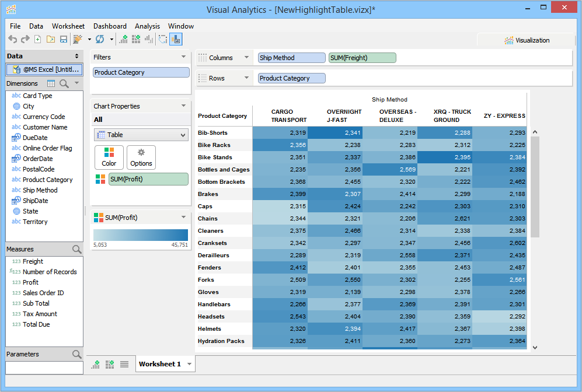
Task: Open the Dashboard menu
Action: tap(110, 26)
